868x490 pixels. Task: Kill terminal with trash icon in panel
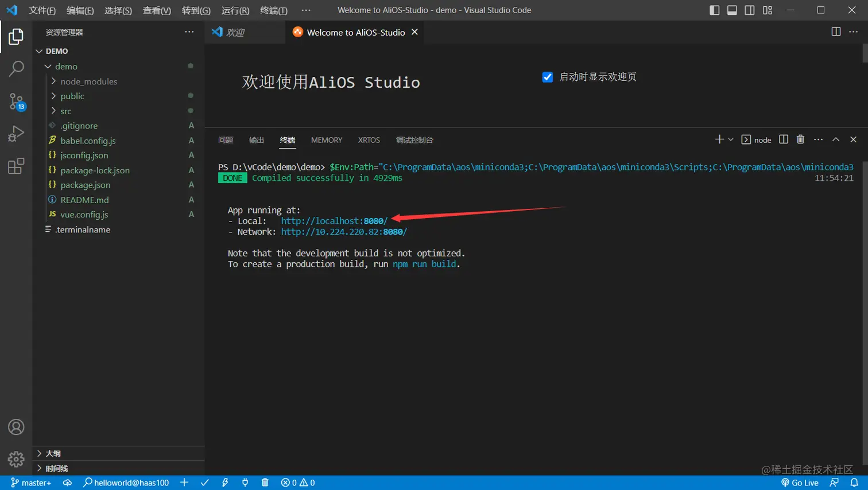pyautogui.click(x=801, y=139)
